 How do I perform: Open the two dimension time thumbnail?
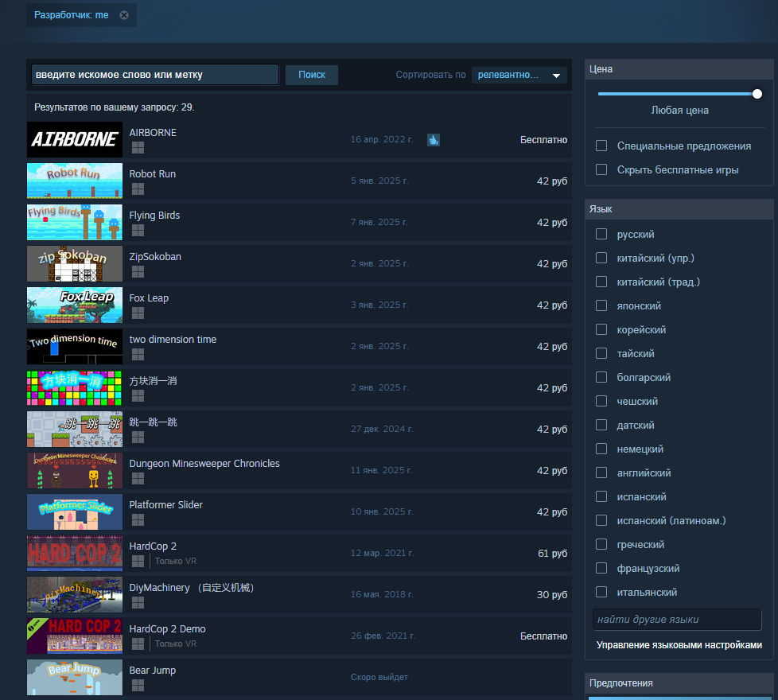(75, 346)
